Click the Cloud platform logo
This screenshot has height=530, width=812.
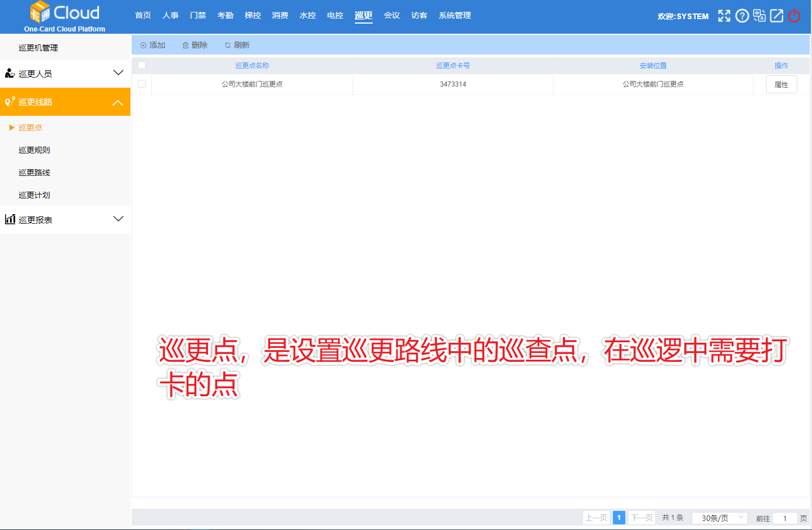65,17
